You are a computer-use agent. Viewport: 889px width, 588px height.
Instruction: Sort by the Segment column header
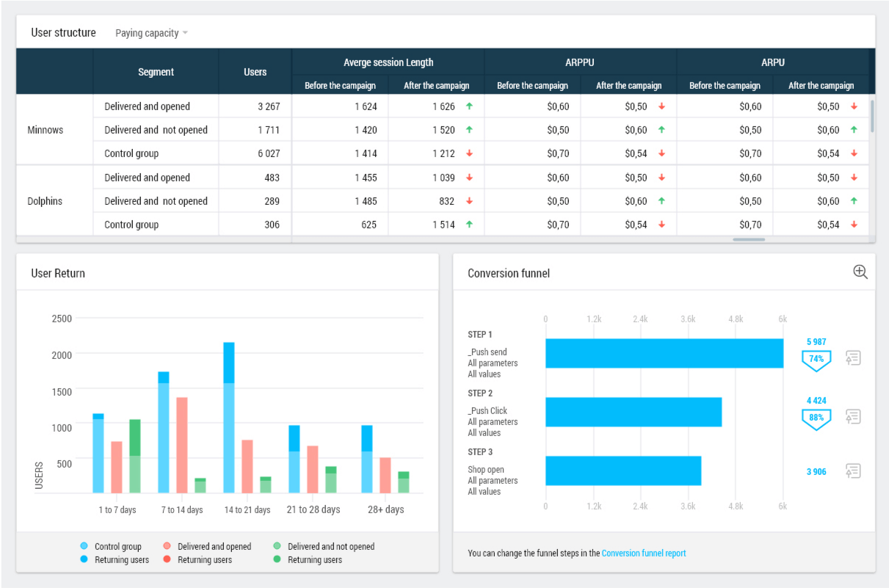pos(156,72)
